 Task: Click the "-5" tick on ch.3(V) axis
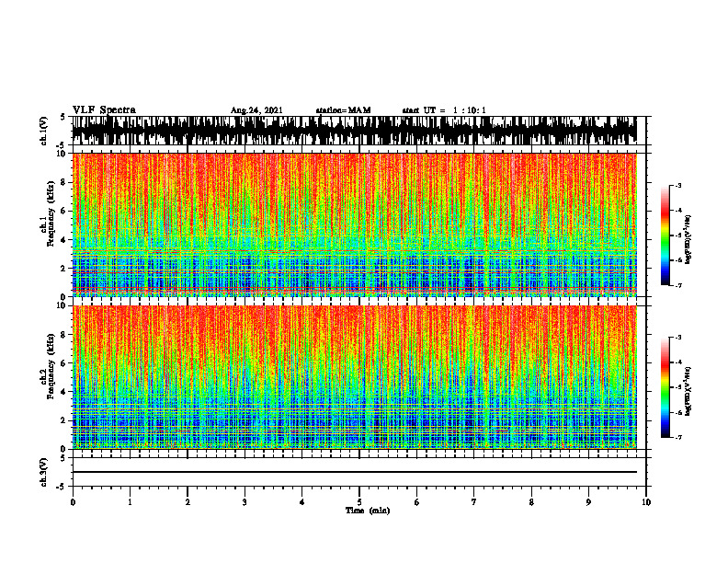click(x=62, y=487)
